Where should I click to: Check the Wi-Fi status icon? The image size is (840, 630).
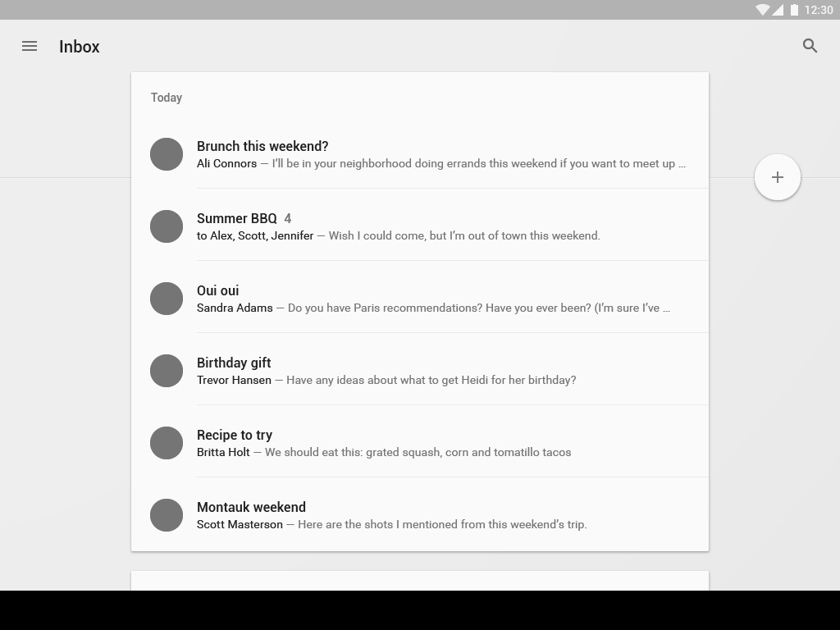(763, 10)
